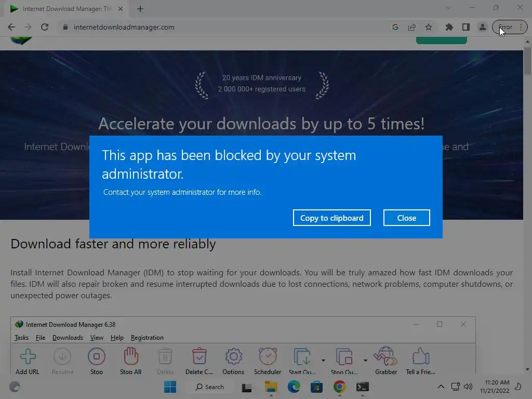Image resolution: width=532 pixels, height=399 pixels.
Task: Open the Windows Start menu
Action: (170, 387)
